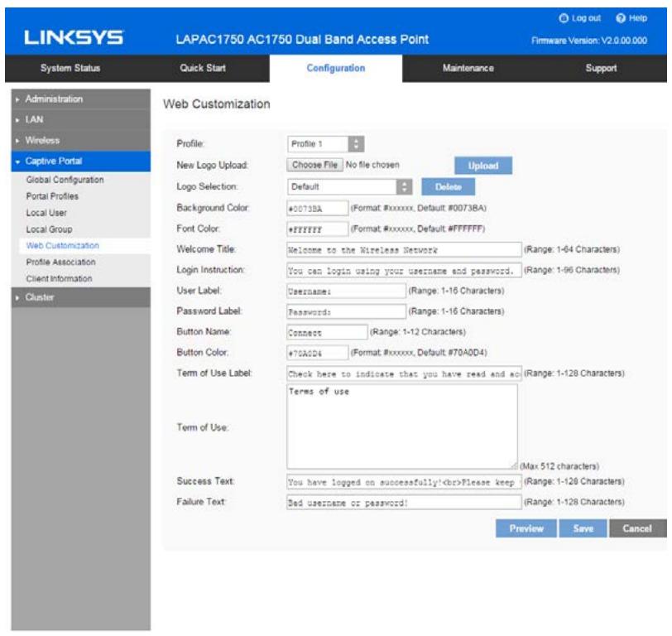
Task: Click the "No file chosen" text
Action: coord(372,165)
